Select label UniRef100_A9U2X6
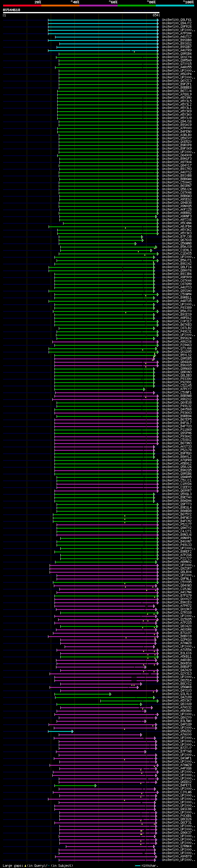The height and width of the screenshot is (868, 197). click(x=177, y=342)
